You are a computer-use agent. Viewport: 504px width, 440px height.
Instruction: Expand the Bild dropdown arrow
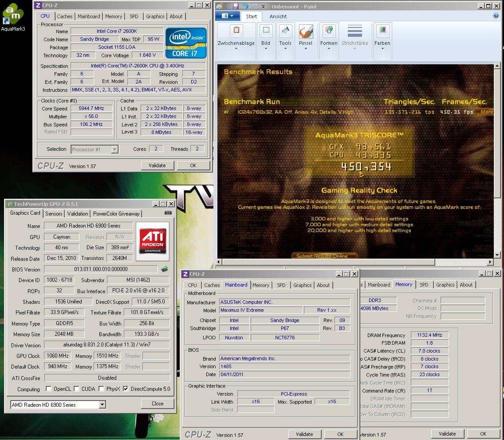[x=266, y=49]
